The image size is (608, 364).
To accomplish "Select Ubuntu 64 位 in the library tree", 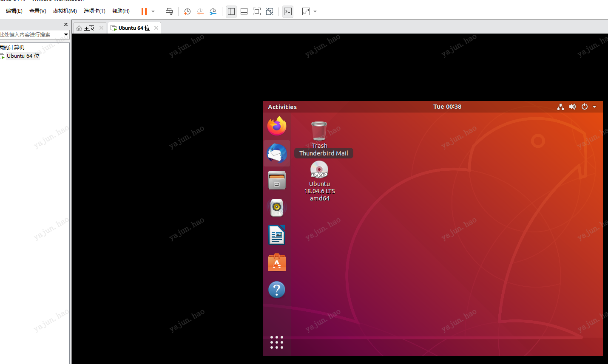I will click(23, 56).
